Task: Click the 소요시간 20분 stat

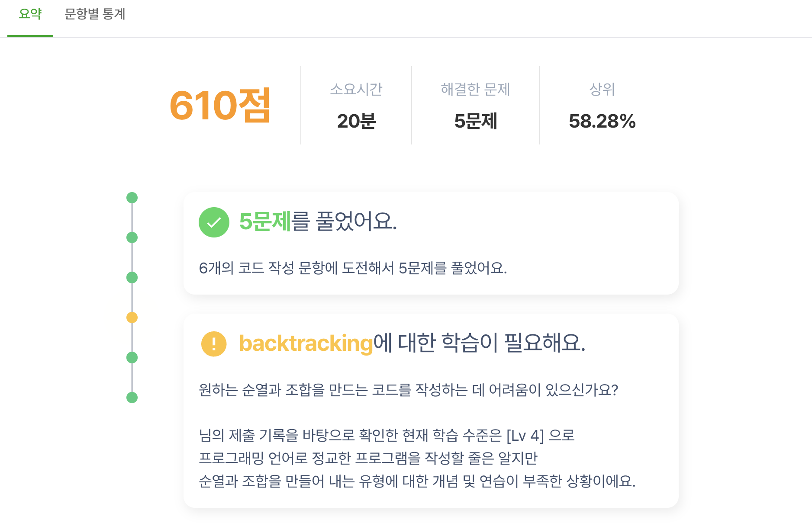Action: coord(356,106)
